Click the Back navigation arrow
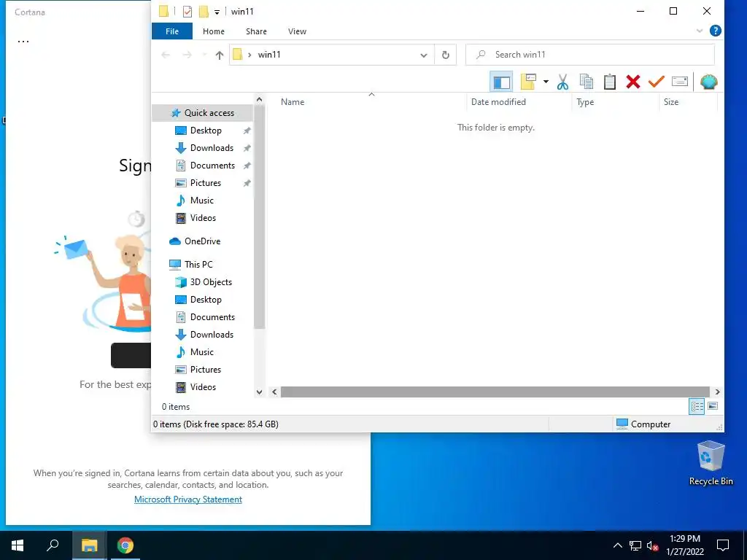Screen dimensions: 747x560 click(166, 55)
